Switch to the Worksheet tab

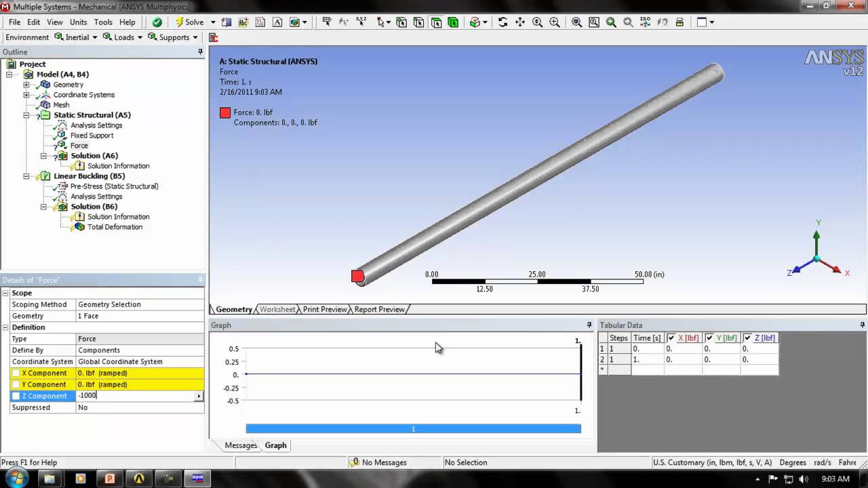tap(277, 309)
